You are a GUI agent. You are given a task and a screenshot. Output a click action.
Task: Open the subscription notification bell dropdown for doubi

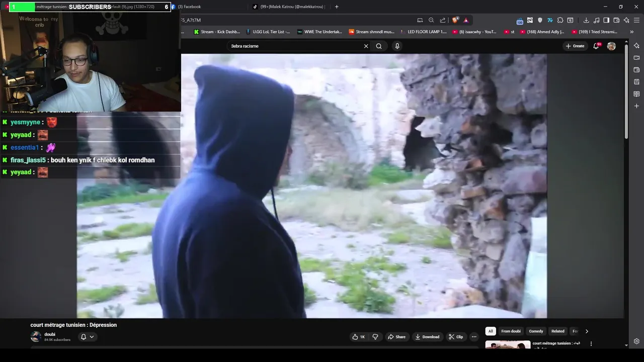(87, 337)
